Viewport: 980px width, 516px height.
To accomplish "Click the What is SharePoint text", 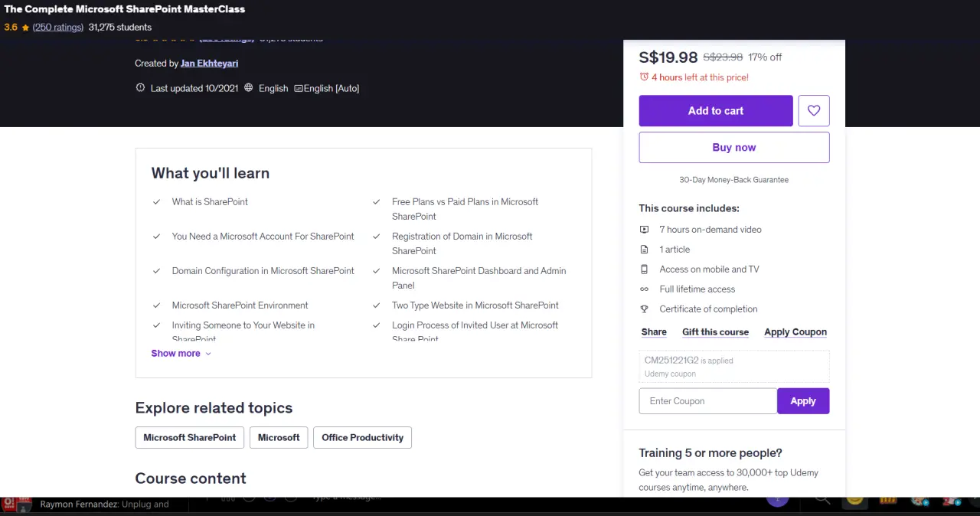I will pyautogui.click(x=210, y=202).
